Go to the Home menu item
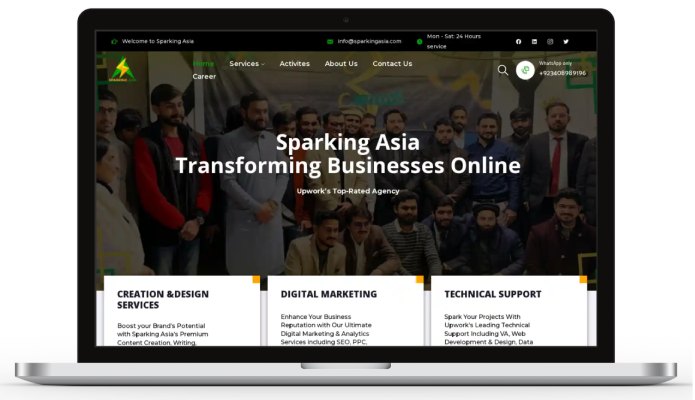 203,64
